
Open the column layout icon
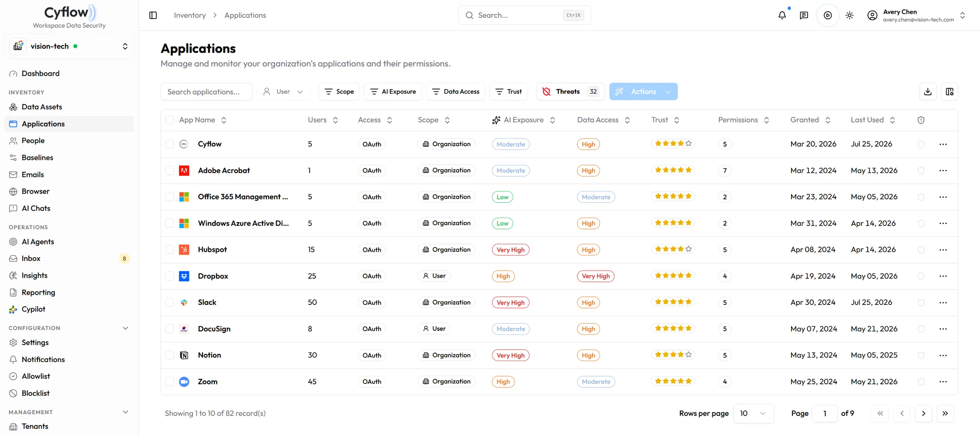pos(950,91)
